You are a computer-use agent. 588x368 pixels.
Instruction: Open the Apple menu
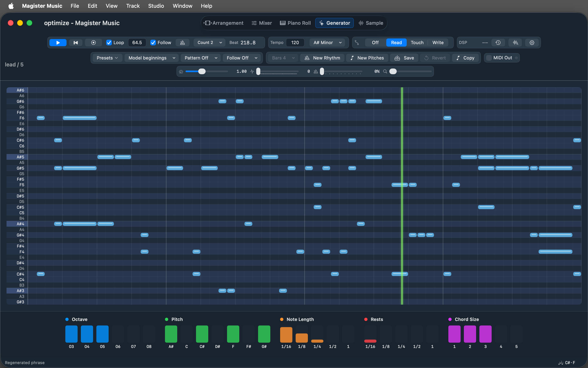tap(11, 6)
